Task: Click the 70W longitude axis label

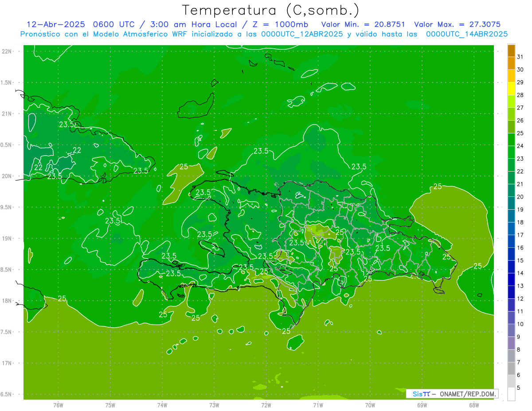Action: [370, 405]
